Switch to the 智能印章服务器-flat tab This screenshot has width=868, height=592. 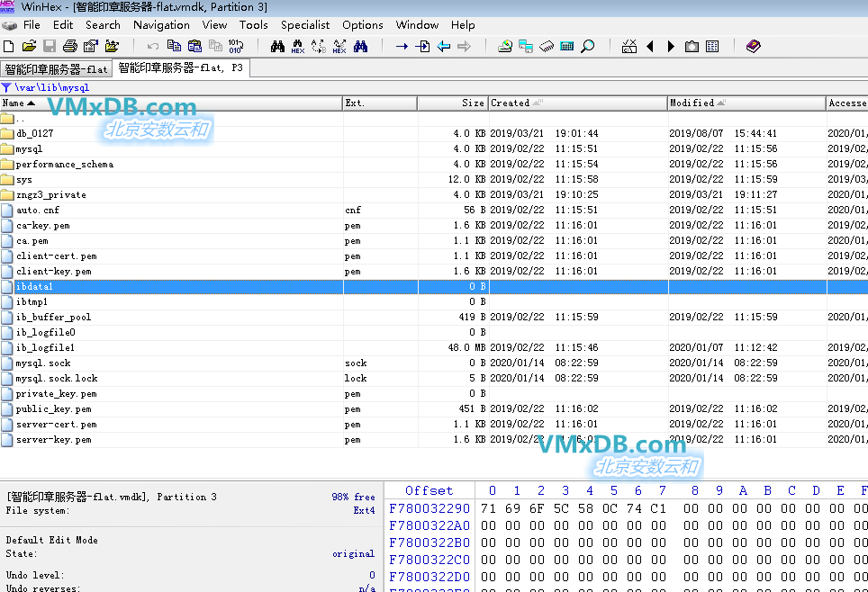pyautogui.click(x=56, y=69)
